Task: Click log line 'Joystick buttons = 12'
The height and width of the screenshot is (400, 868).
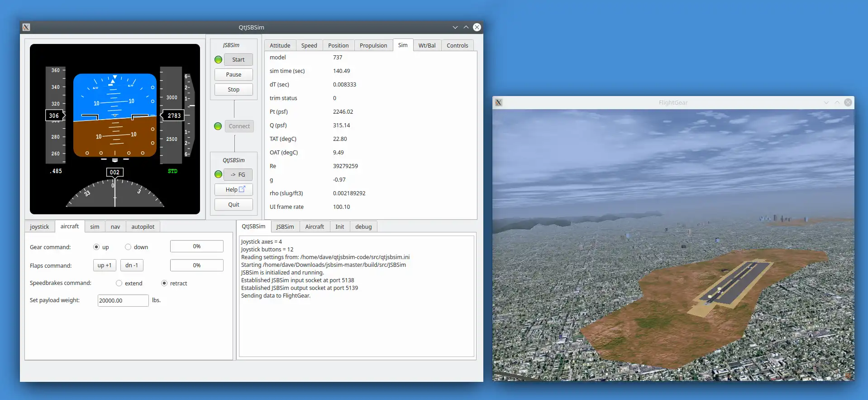Action: 267,250
